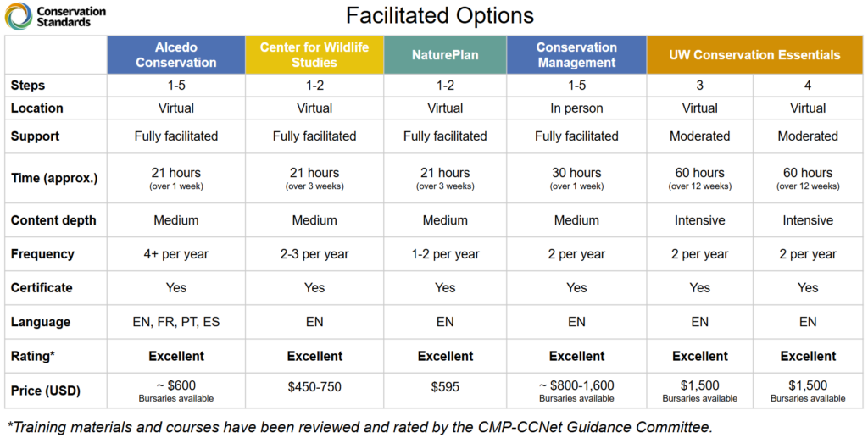Select the $450-750 price cell

[x=314, y=386]
